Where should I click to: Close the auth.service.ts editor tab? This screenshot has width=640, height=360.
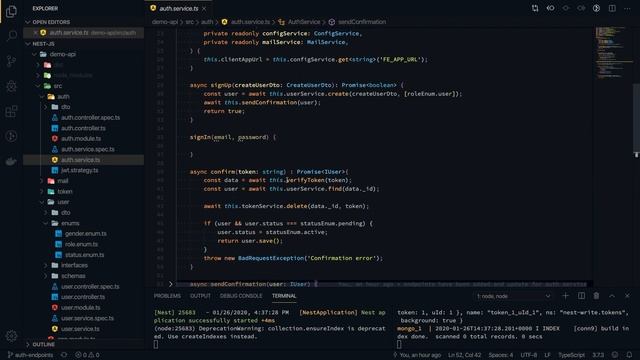coord(204,8)
